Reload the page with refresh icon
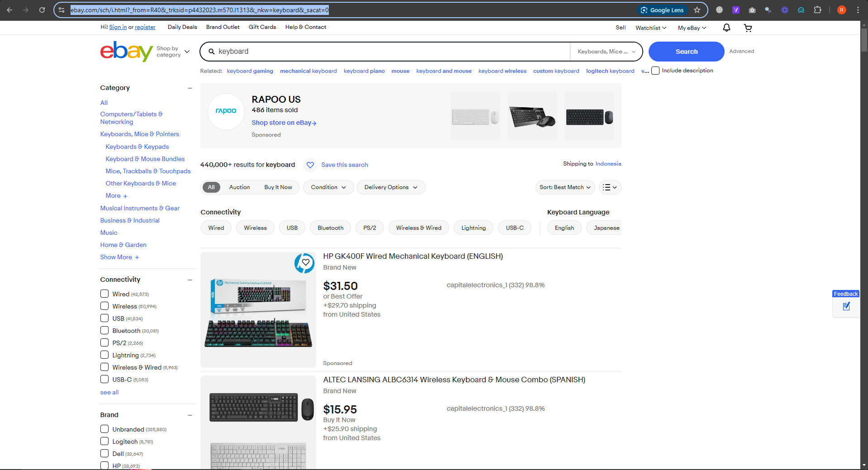Screen dimensions: 868x470 click(42, 10)
